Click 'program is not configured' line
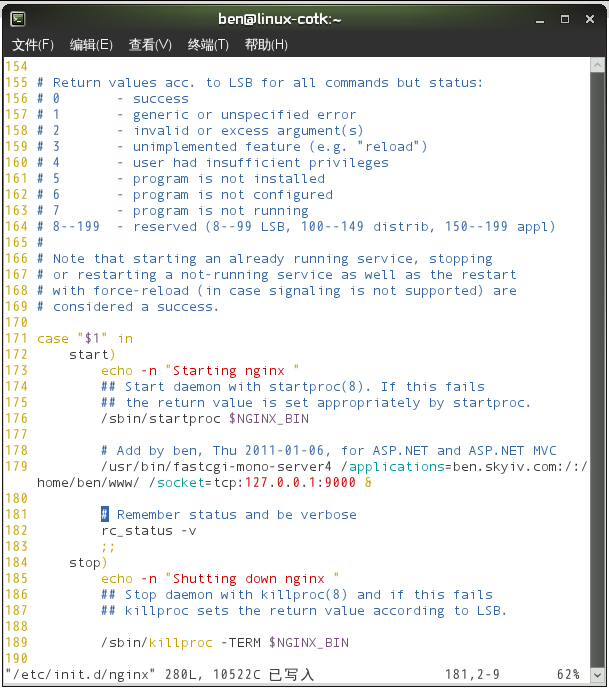This screenshot has width=609, height=689. [232, 195]
